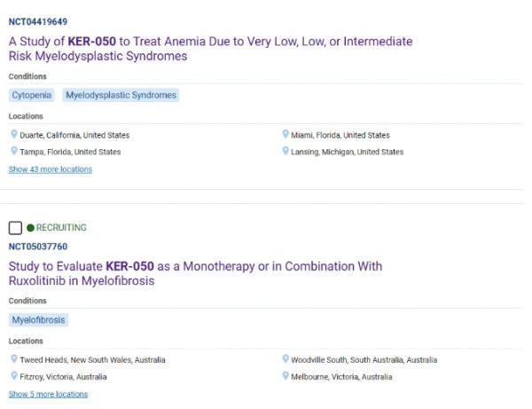Screen dimensions: 532x409
Task: Click the Myelofibrosis condition tag
Action: point(38,320)
